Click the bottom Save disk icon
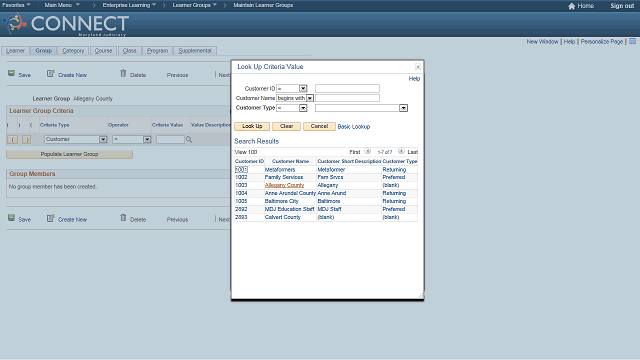 [11, 218]
